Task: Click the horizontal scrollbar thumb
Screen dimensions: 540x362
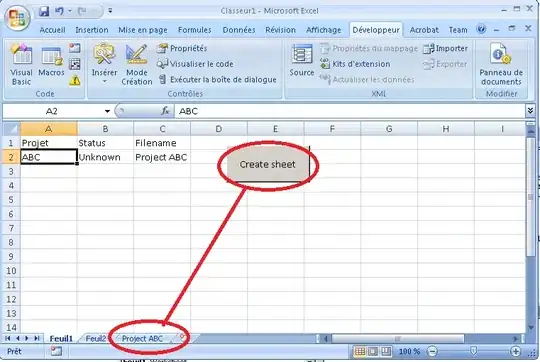Action: click(x=398, y=339)
